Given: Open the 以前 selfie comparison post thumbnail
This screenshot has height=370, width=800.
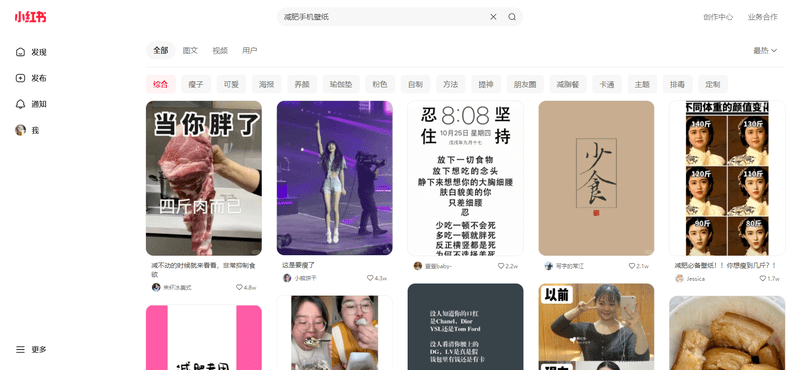Looking at the screenshot, I should click(596, 327).
